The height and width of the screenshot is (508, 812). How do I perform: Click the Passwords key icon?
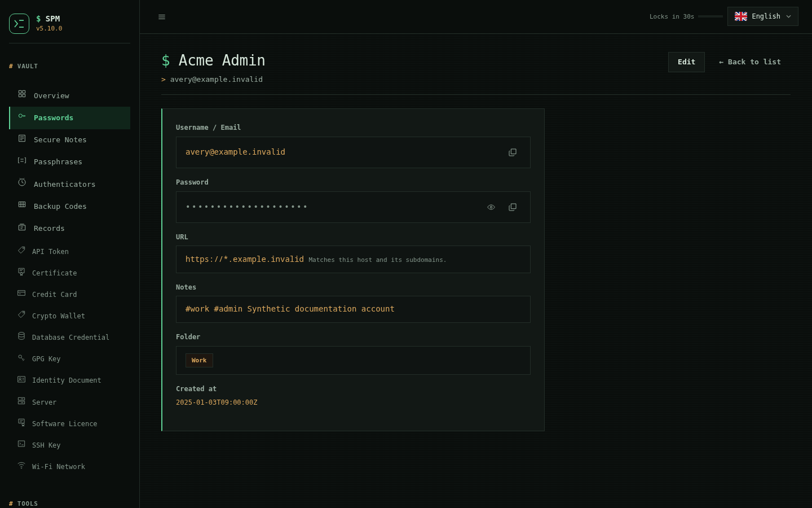[22, 116]
